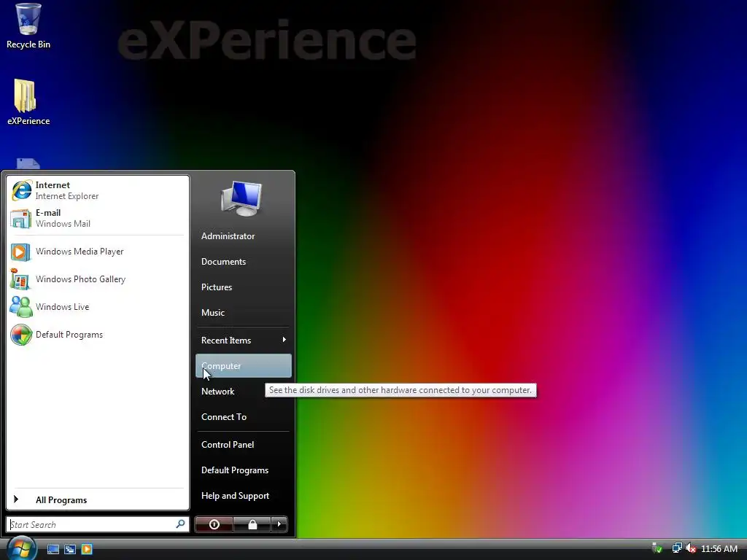Launch Internet Explorer from Start menu

[97, 190]
